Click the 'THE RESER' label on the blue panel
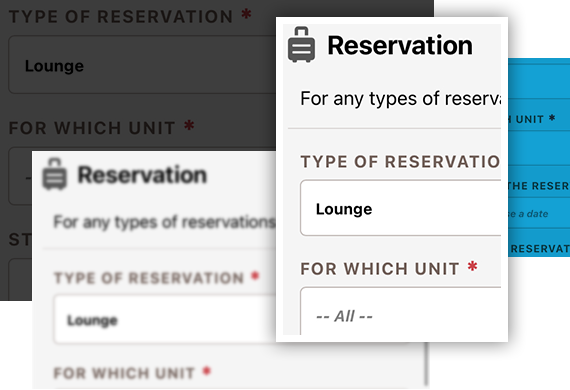570x390 pixels. 539,186
